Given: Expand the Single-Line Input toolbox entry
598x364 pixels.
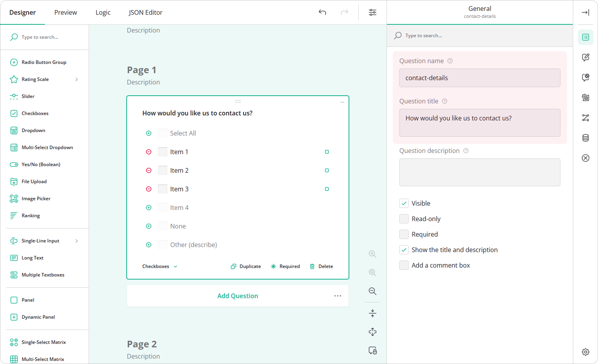Looking at the screenshot, I should pos(76,240).
